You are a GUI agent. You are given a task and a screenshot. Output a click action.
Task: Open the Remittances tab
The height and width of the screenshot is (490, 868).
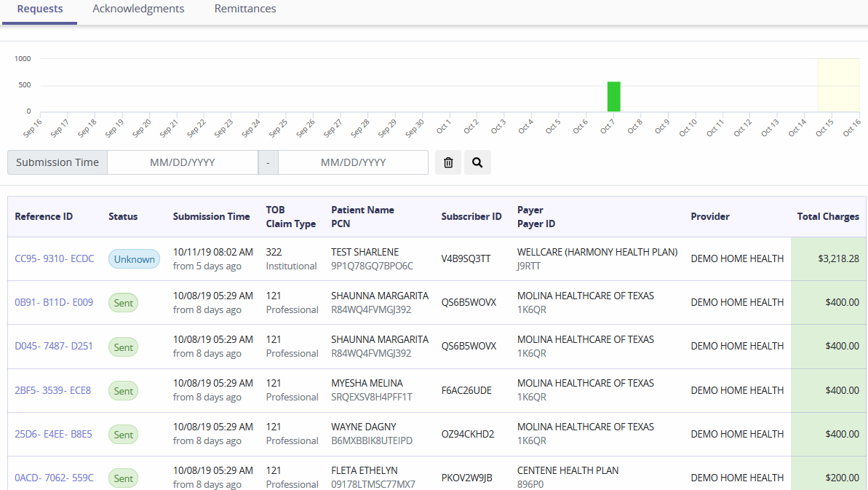point(245,9)
